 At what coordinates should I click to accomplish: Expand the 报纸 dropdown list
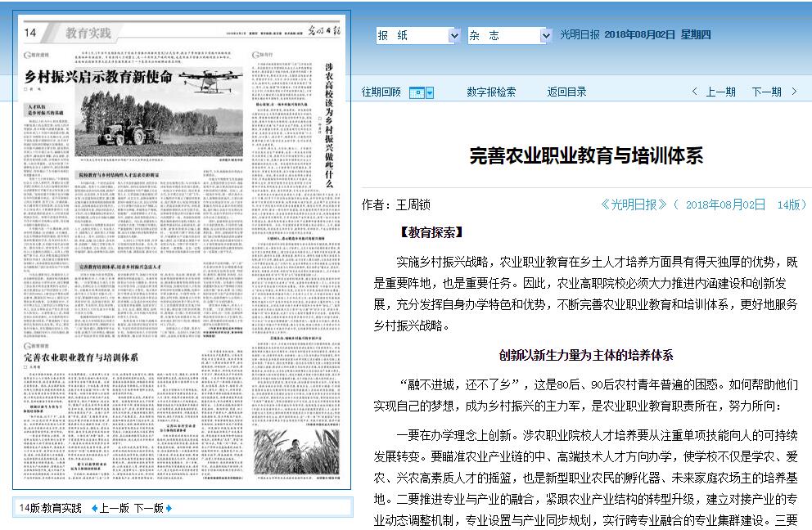coord(454,36)
